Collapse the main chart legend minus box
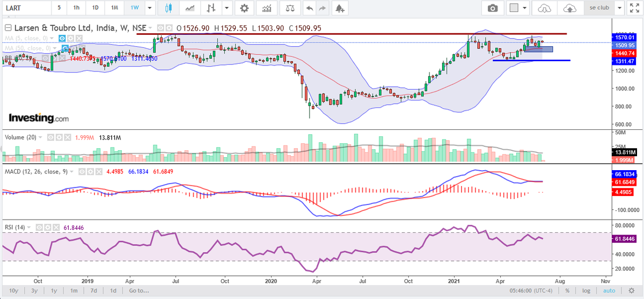Screen dimensions: 644x299 pos(7,28)
